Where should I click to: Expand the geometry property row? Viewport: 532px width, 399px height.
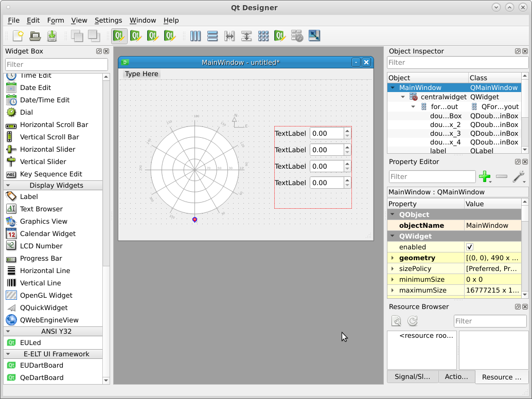tap(393, 258)
